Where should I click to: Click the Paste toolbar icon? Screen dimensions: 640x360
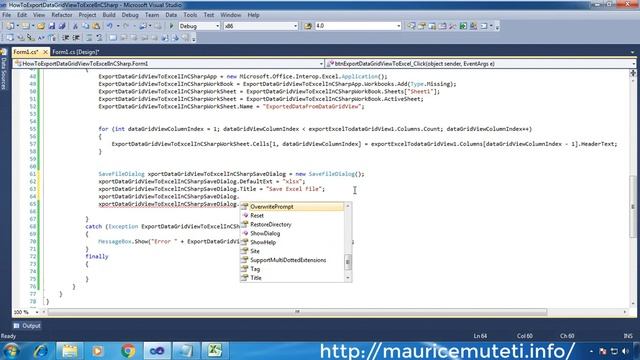96,26
